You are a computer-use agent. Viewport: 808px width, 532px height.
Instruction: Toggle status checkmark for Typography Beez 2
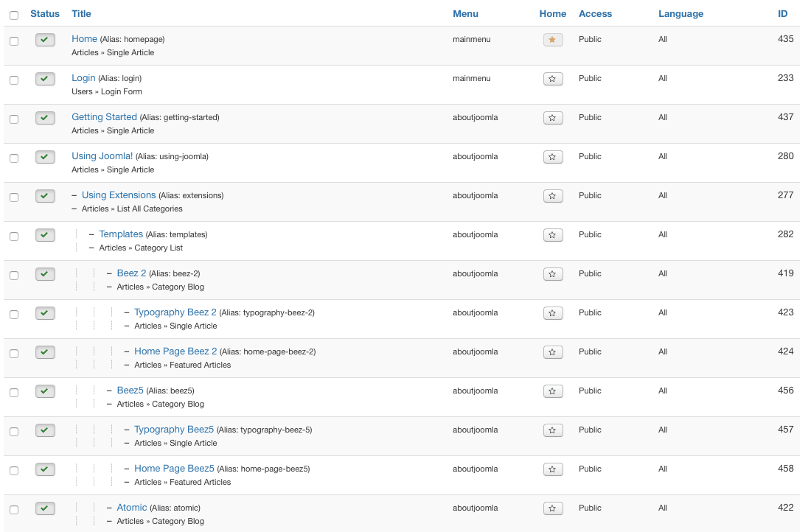[x=45, y=313]
